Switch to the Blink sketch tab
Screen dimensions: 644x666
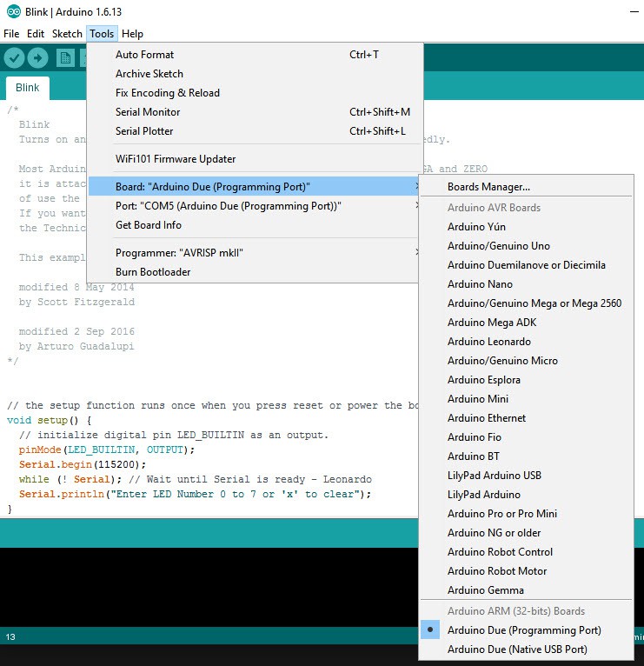28,88
